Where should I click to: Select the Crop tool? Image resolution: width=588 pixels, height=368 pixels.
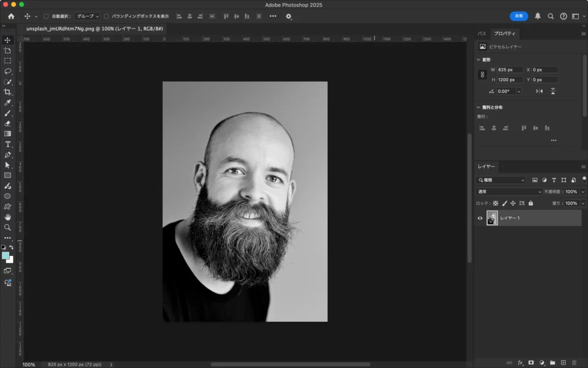point(8,92)
